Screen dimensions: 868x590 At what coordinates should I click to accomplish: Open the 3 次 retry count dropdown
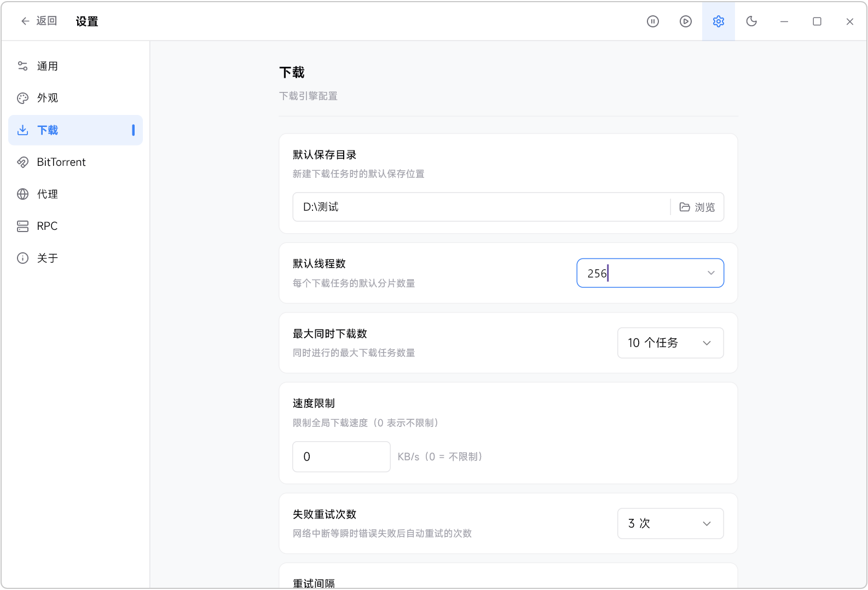670,524
